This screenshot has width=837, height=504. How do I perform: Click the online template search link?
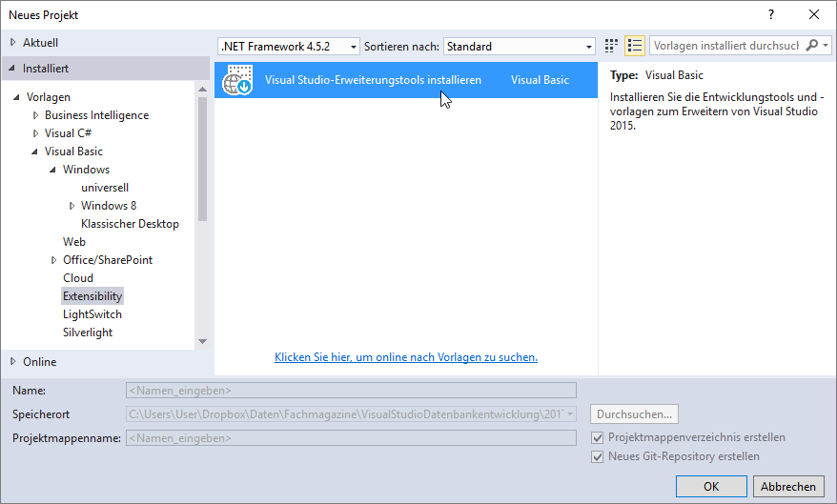(x=406, y=357)
